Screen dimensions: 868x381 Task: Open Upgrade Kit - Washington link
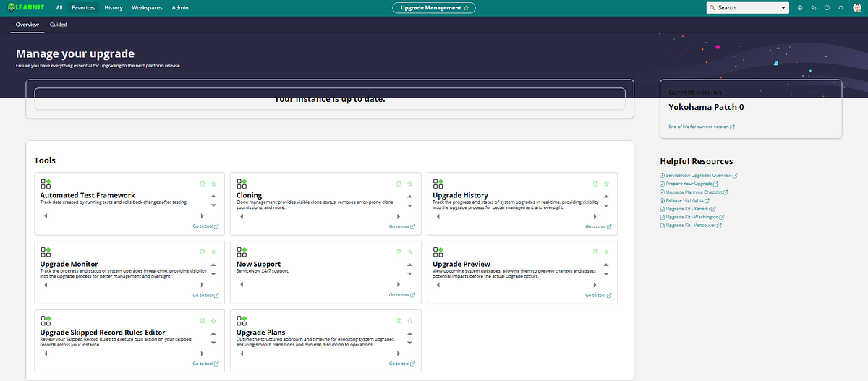[692, 217]
